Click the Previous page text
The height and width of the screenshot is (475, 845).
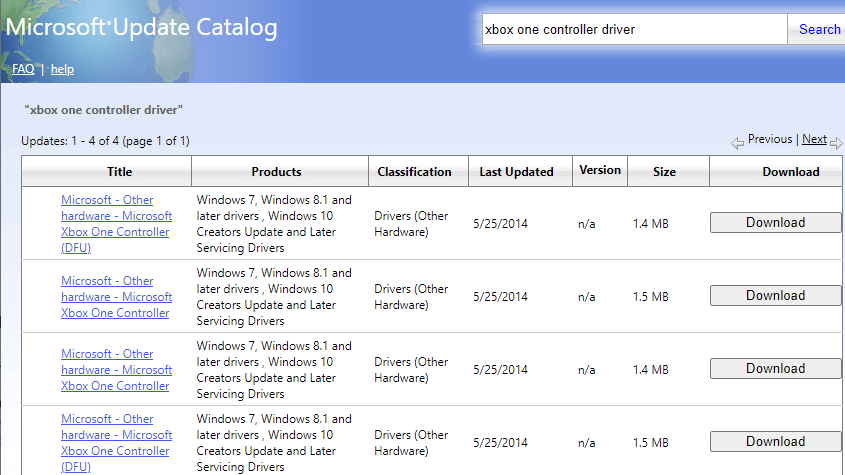[770, 139]
